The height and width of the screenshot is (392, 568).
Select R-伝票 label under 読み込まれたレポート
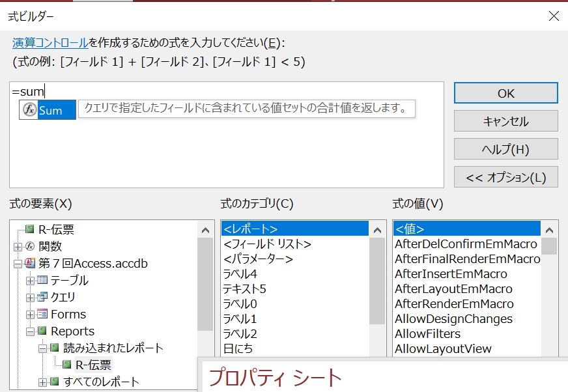[93, 365]
